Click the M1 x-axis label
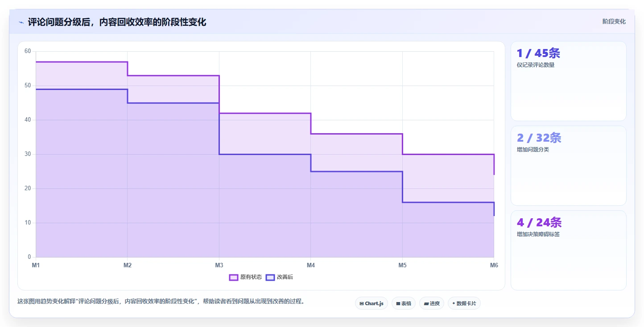The image size is (644, 327). tap(36, 265)
